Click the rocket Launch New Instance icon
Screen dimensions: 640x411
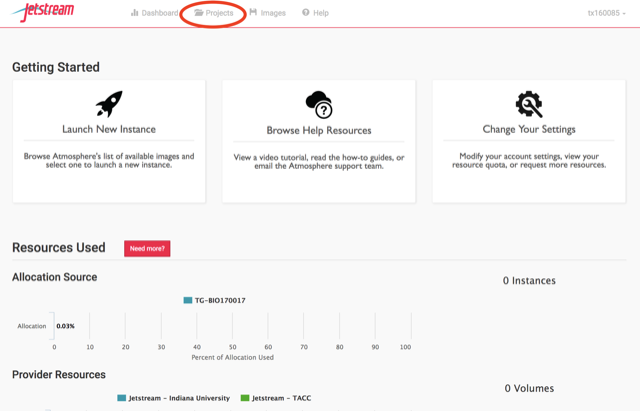point(109,104)
